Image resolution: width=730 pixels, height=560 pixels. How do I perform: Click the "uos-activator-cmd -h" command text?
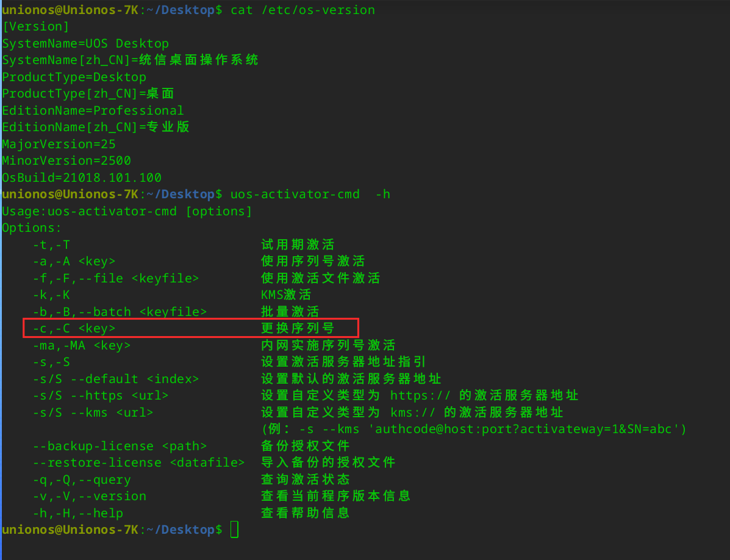[x=310, y=194]
